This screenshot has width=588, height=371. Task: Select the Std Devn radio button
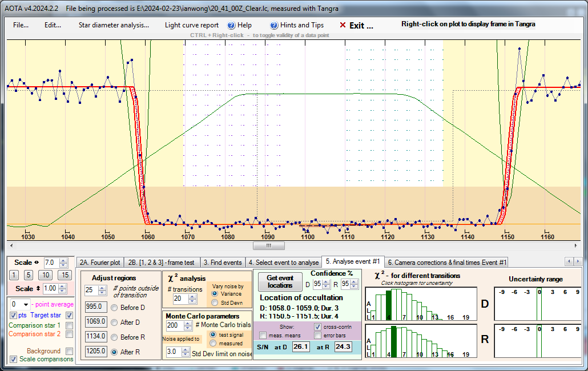click(215, 302)
